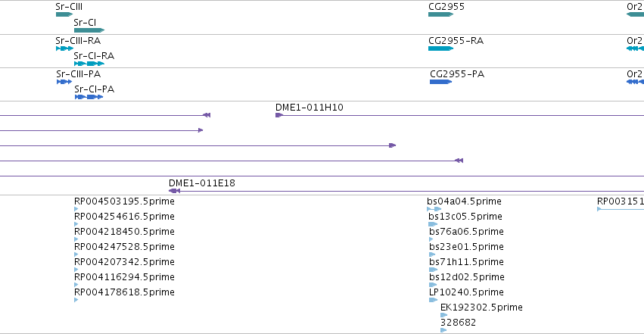Click the DME1-011E18 clone end arrow
The height and width of the screenshot is (334, 644).
(x=174, y=191)
